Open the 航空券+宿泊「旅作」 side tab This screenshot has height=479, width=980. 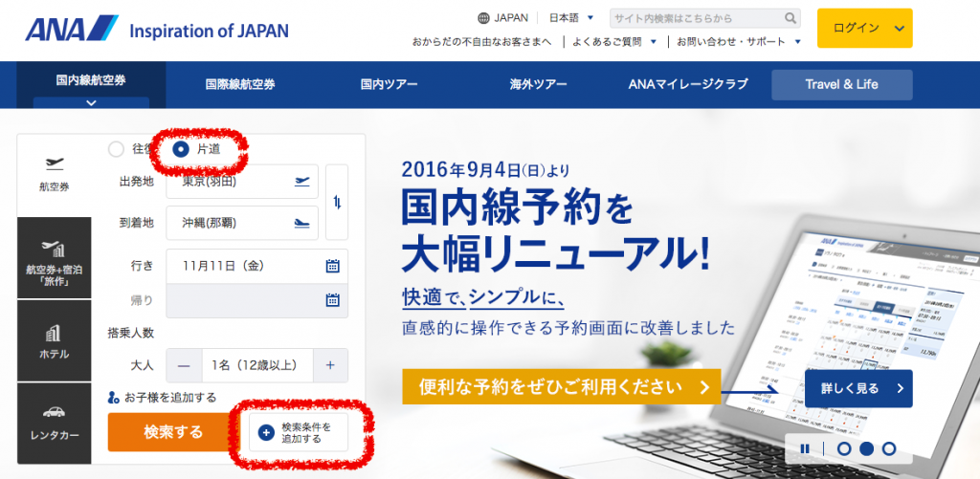pyautogui.click(x=55, y=258)
